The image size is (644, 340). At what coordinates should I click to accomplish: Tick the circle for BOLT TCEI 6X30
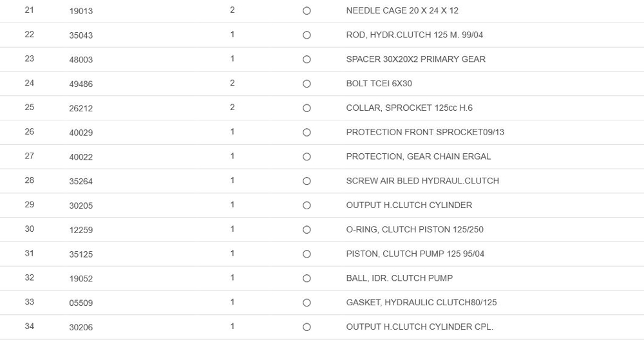(x=307, y=84)
